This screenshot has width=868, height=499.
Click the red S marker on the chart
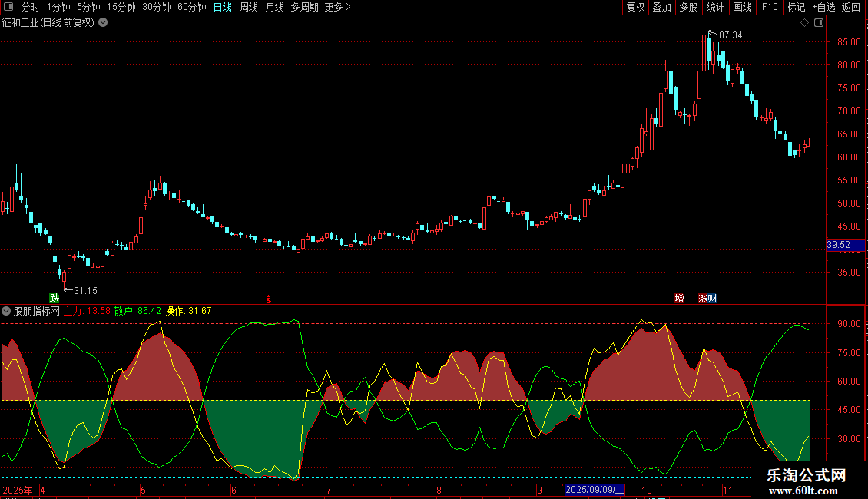click(x=269, y=299)
